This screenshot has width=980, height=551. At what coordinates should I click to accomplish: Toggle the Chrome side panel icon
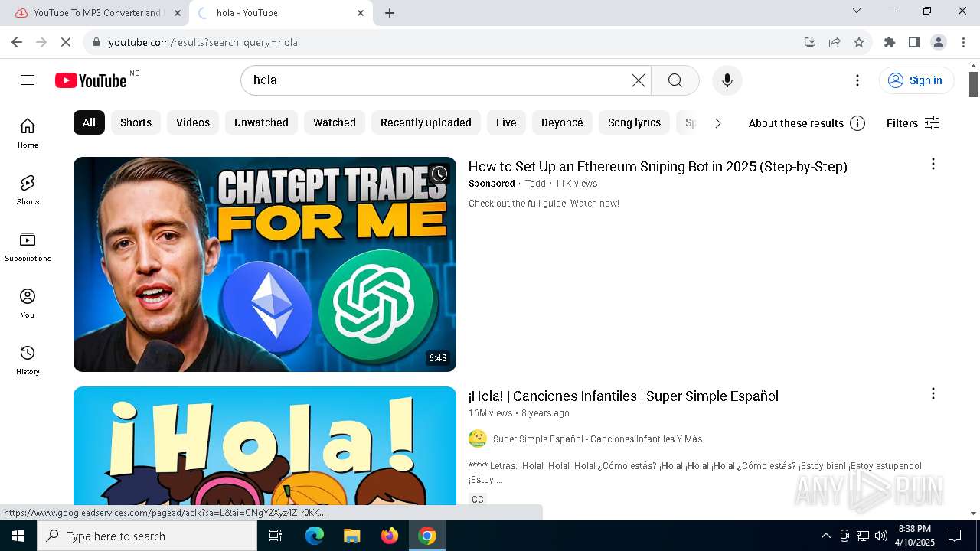tap(913, 42)
